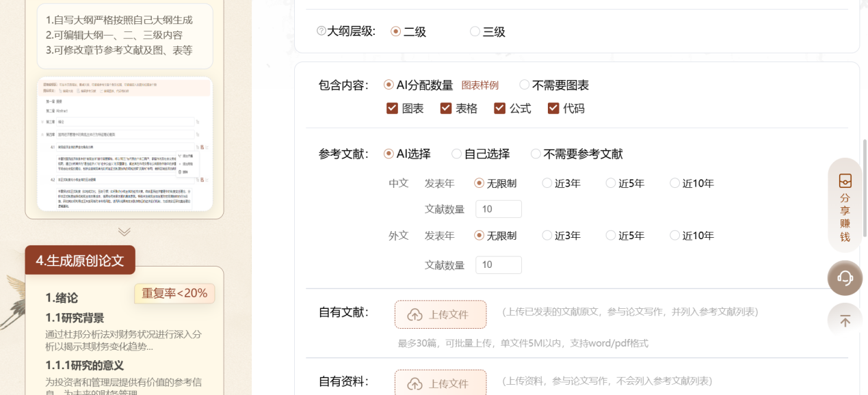Screen dimensions: 868x395
Task: Click the 4.生成原创论文 step label
Action: pyautogui.click(x=80, y=260)
